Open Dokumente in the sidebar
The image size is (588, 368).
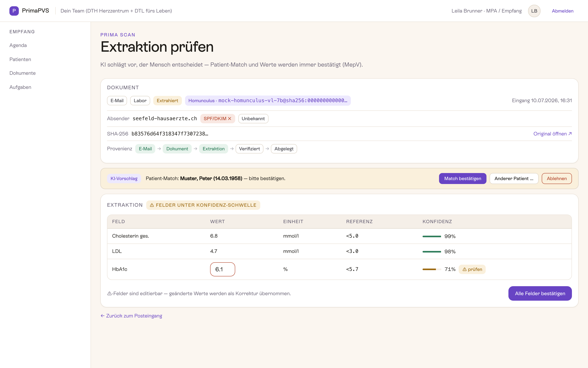(22, 73)
